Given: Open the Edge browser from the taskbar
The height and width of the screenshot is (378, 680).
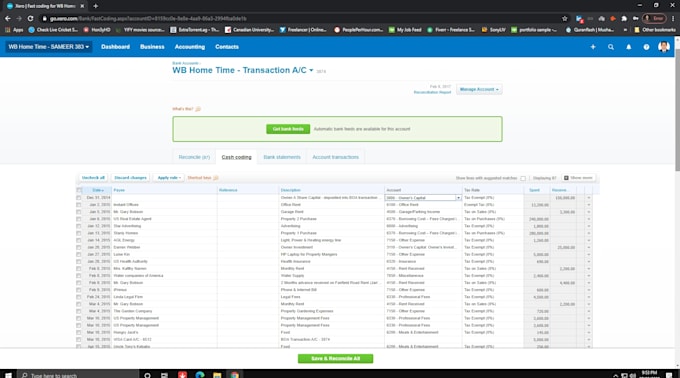Looking at the screenshot, I should (200, 375).
